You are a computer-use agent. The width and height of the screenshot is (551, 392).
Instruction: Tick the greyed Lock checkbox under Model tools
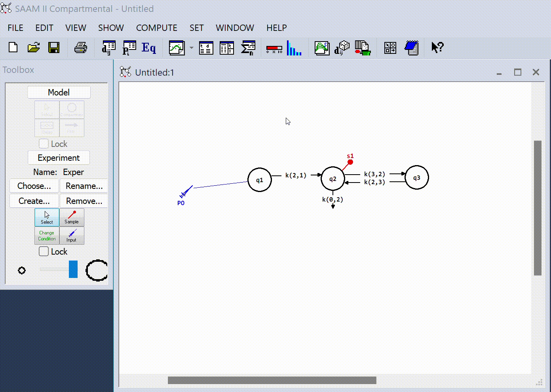click(44, 144)
